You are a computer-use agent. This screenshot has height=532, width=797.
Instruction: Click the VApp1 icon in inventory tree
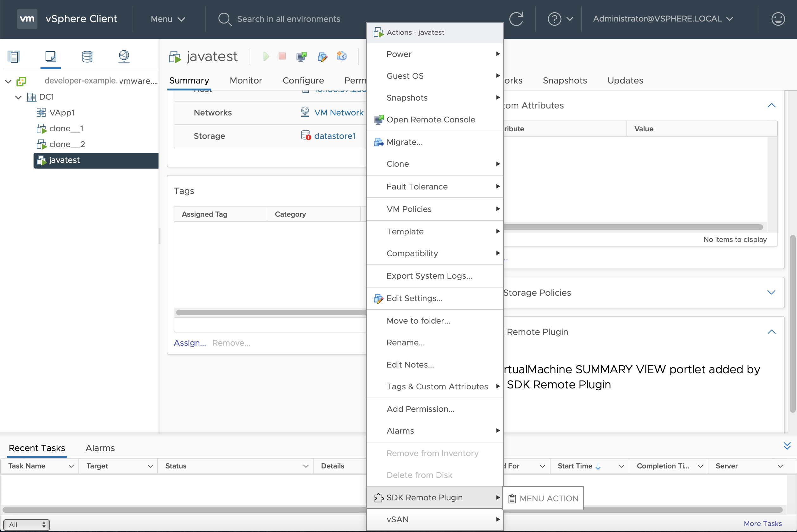(41, 112)
